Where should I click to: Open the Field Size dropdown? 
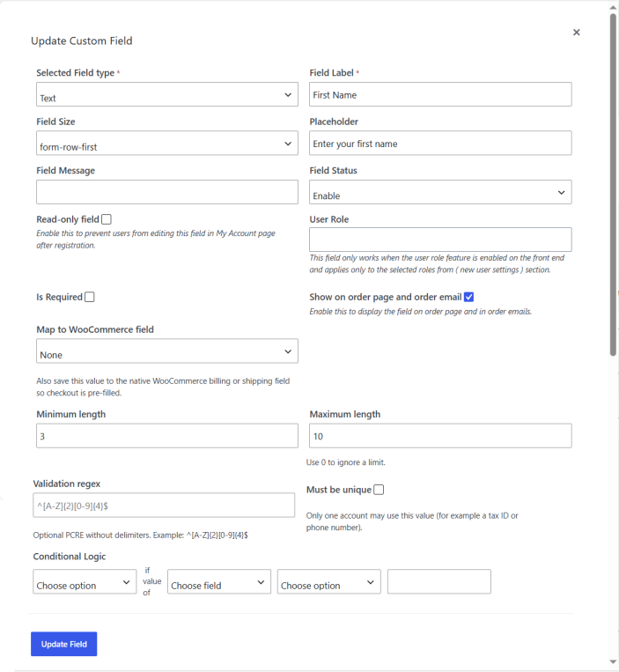coord(167,144)
